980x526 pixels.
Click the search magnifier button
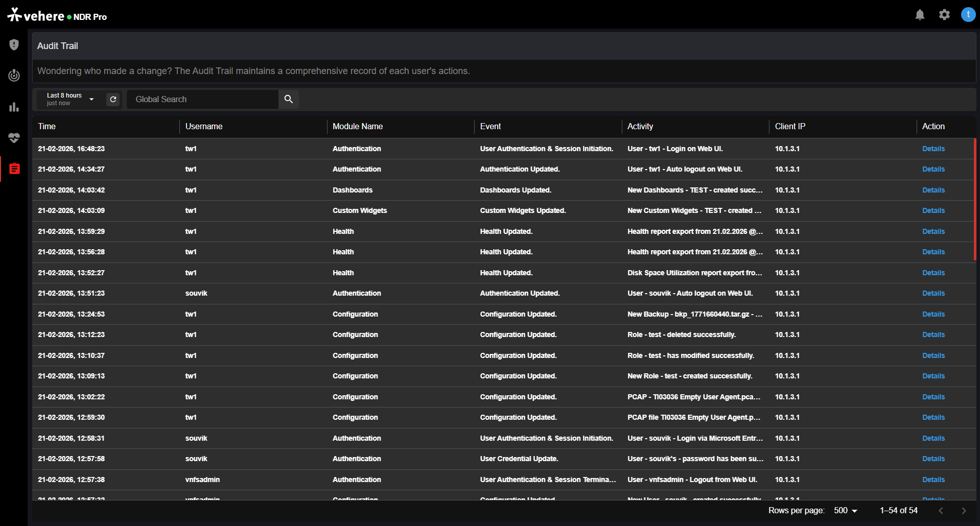[x=289, y=99]
